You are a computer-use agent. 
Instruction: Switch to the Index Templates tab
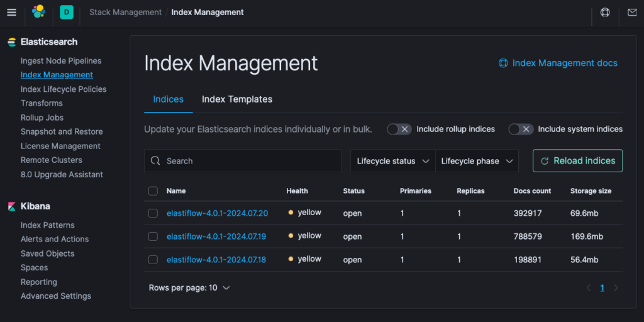coord(237,99)
